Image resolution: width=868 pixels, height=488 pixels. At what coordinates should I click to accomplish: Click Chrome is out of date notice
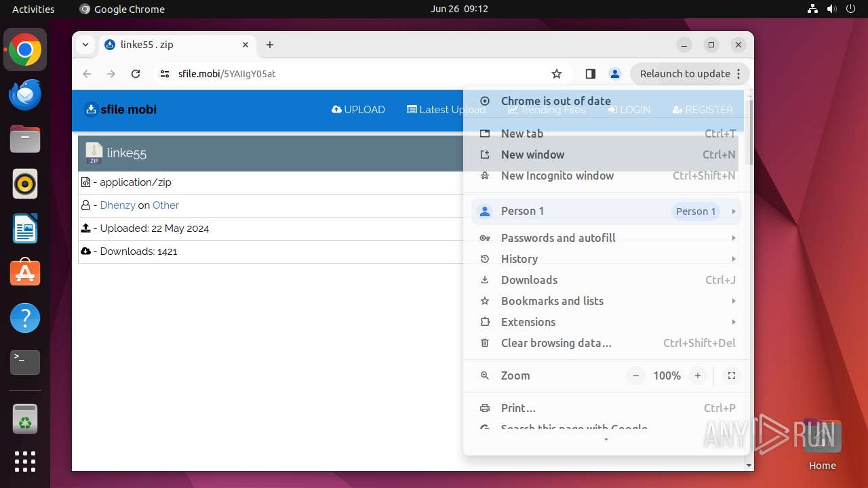tap(606, 101)
